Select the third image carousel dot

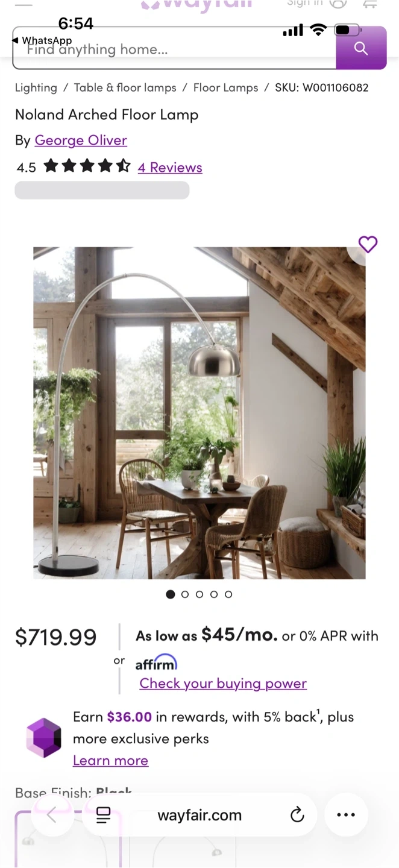[199, 594]
